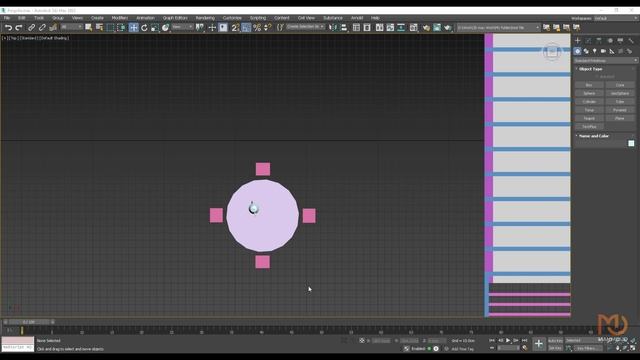Screen dimensions: 640x360
Task: Click the Mirror tool icon
Action: (333, 28)
